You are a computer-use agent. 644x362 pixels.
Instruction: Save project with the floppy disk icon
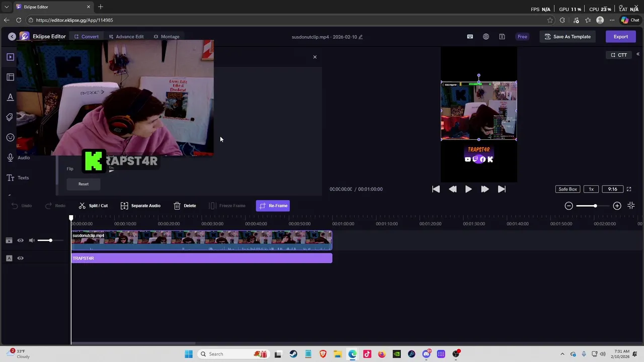(502, 36)
